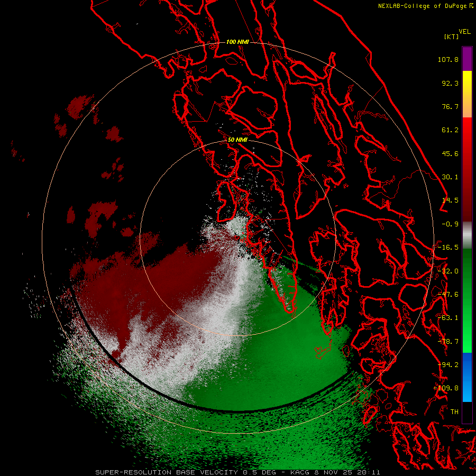The width and height of the screenshot is (476, 476).
Task: Click the 45.6 velocity scale value
Action: pyautogui.click(x=450, y=153)
